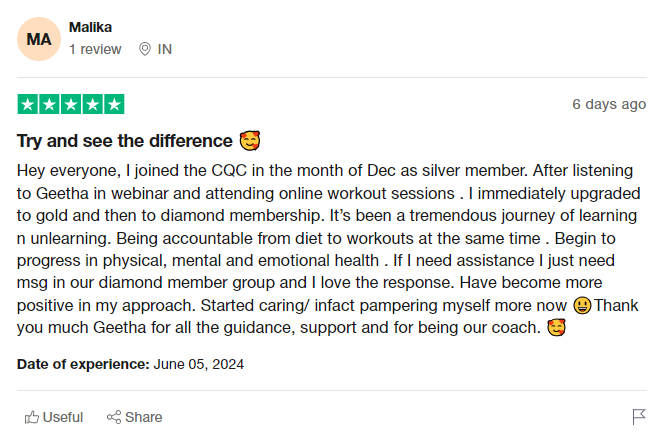
Task: Click the second green rating star
Action: [49, 104]
